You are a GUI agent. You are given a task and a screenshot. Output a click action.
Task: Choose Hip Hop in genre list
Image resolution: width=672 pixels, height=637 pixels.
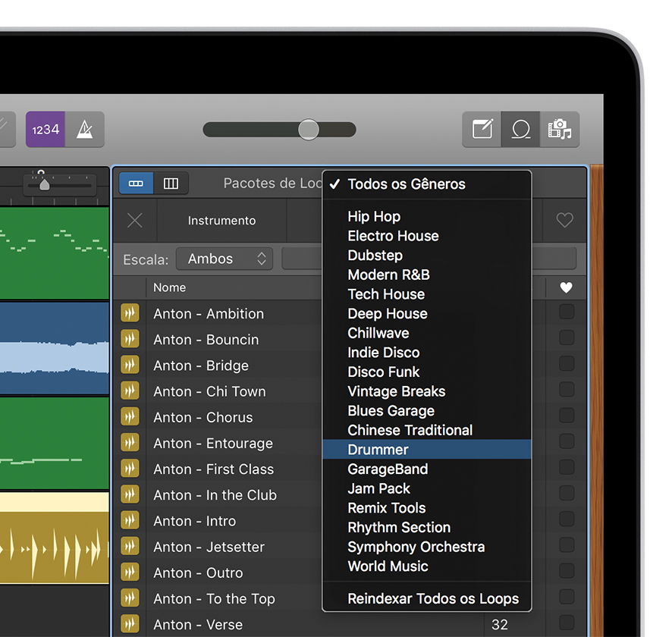(x=374, y=217)
